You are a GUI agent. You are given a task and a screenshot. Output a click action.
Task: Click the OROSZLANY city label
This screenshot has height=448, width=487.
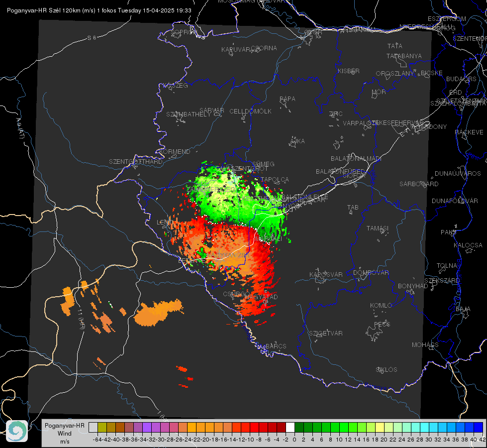pyautogui.click(x=394, y=73)
